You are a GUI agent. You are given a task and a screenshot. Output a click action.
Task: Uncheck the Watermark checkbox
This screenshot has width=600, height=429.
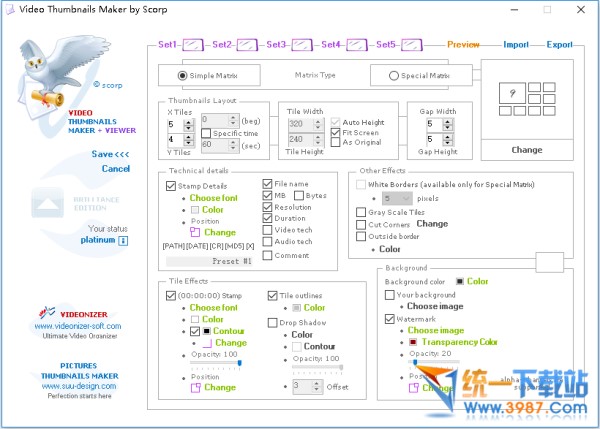390,319
